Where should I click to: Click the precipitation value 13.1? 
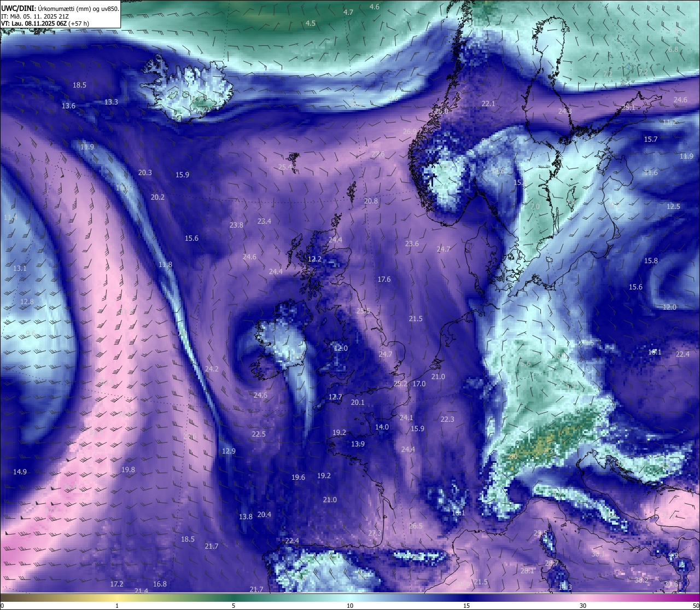20,268
